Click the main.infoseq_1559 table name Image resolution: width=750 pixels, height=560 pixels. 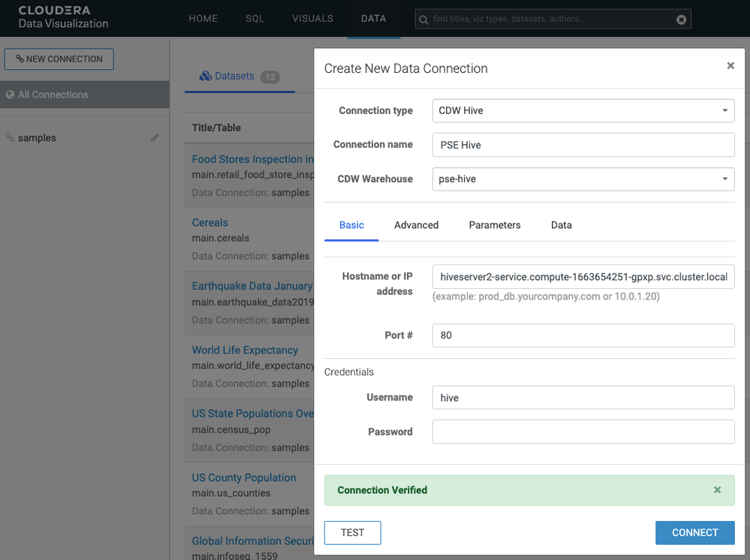[234, 555]
